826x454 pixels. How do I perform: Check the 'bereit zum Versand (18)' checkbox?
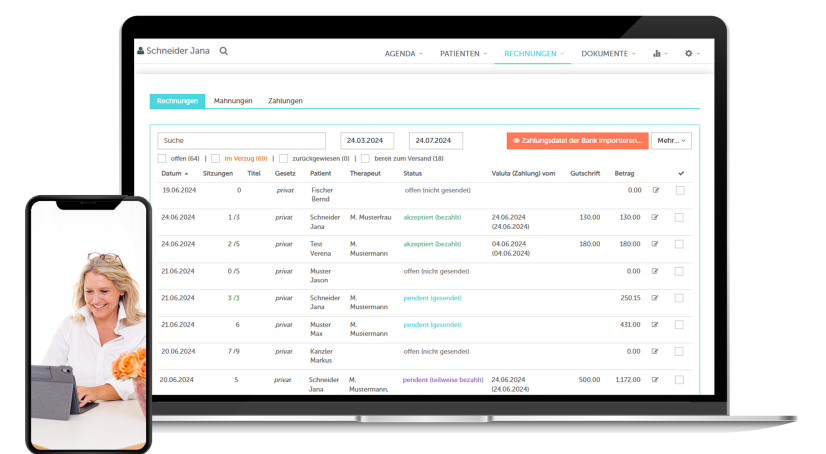(365, 158)
